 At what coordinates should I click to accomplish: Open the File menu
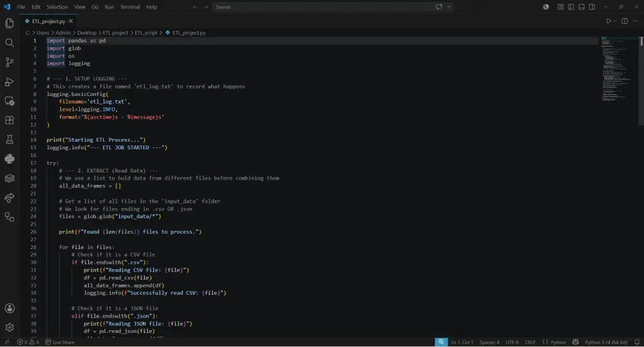pyautogui.click(x=21, y=7)
